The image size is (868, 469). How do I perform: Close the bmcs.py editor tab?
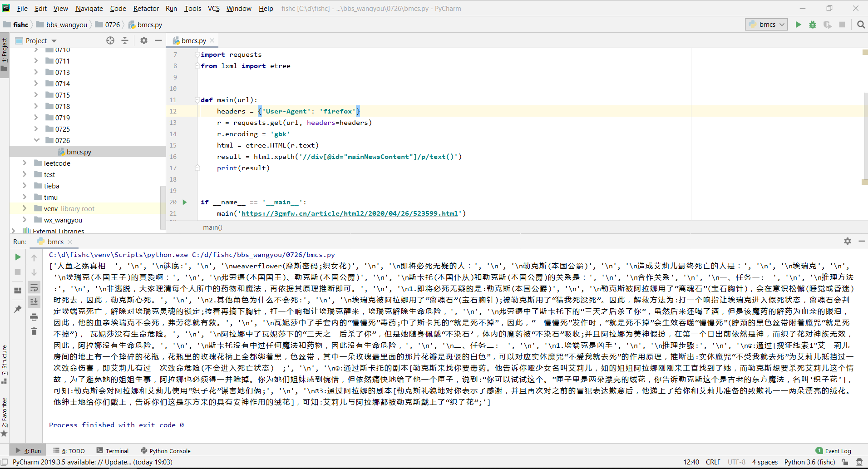pyautogui.click(x=212, y=40)
